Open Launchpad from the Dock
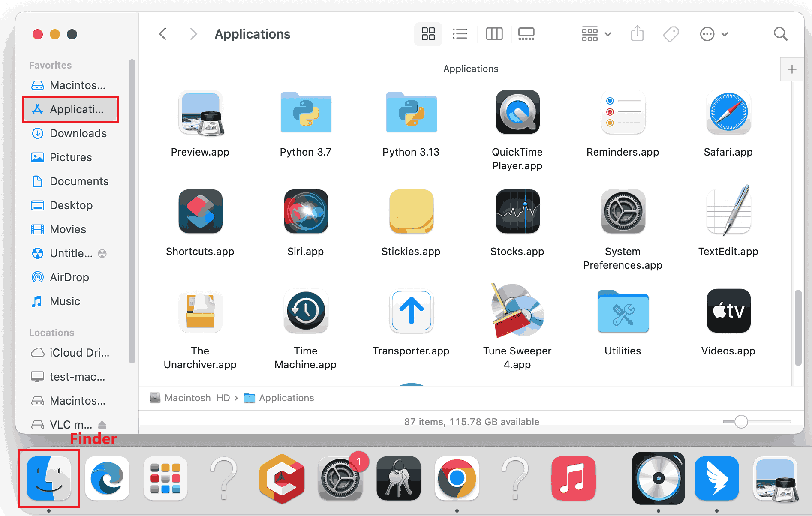The width and height of the screenshot is (812, 516). pyautogui.click(x=165, y=478)
